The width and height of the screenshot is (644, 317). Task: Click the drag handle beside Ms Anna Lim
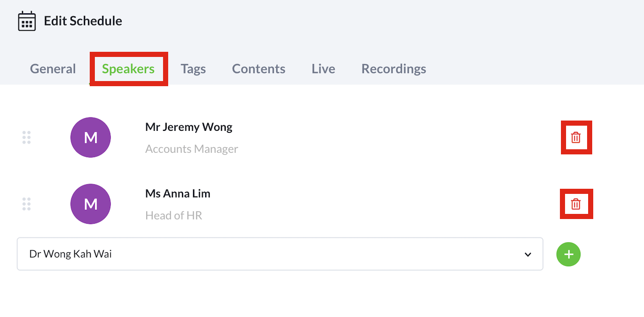click(x=27, y=204)
